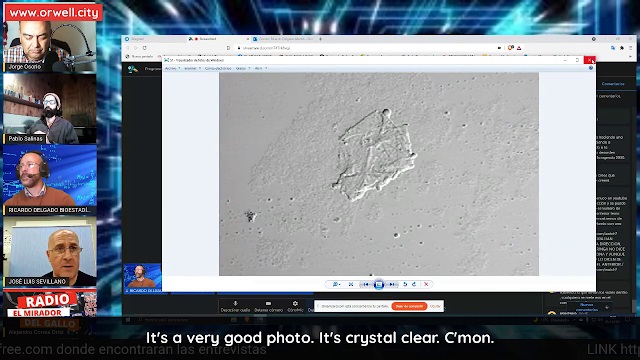
Task: Click the Ocultar link in sharing bar
Action: [435, 306]
